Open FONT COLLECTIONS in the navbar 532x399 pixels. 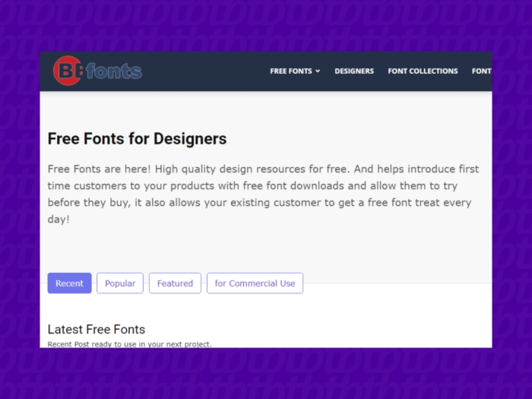coord(423,71)
